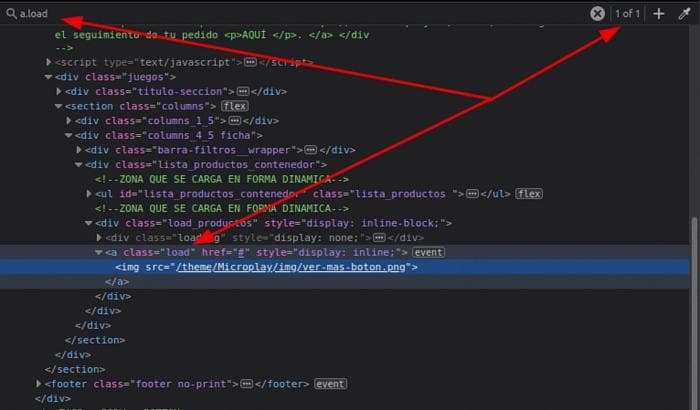The image size is (700, 410).
Task: Select the div class juegos tag text
Action: coord(116,77)
